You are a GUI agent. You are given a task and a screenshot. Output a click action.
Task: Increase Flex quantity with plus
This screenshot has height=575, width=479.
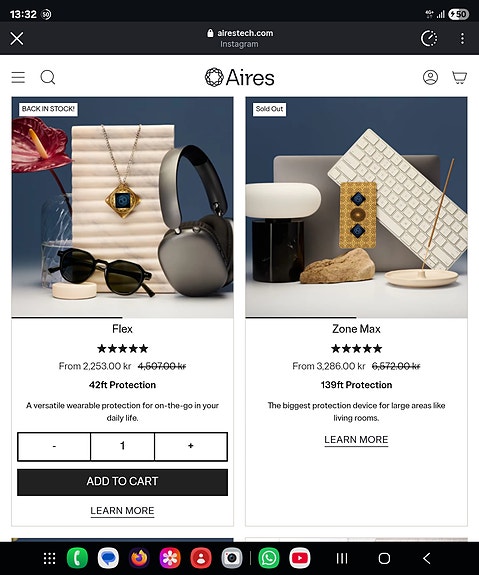[191, 446]
